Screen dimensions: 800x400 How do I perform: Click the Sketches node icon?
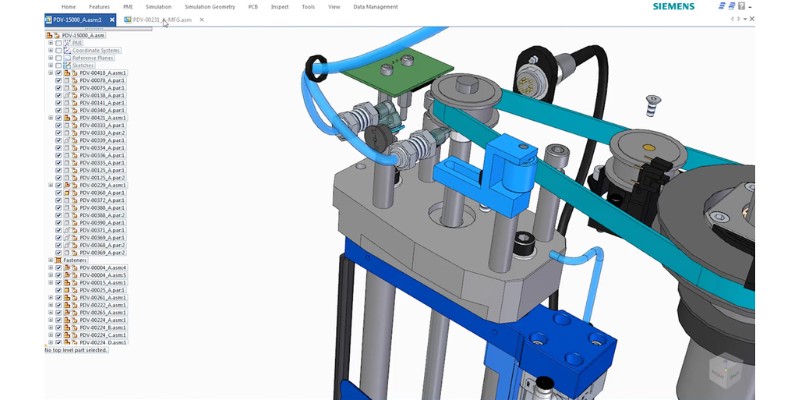point(67,65)
